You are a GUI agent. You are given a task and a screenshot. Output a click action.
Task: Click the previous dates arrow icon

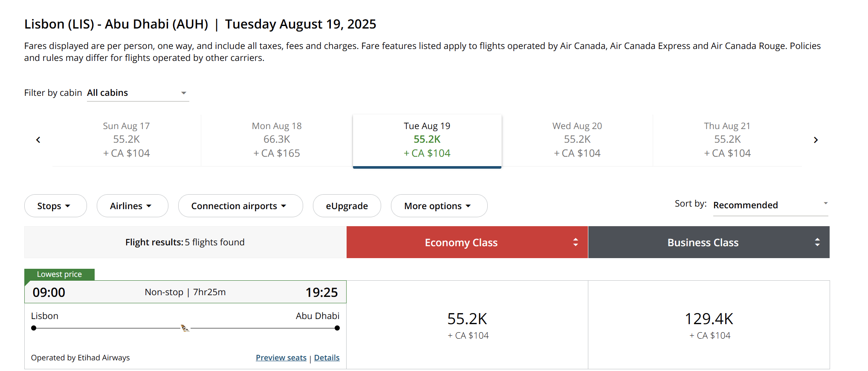pyautogui.click(x=38, y=140)
